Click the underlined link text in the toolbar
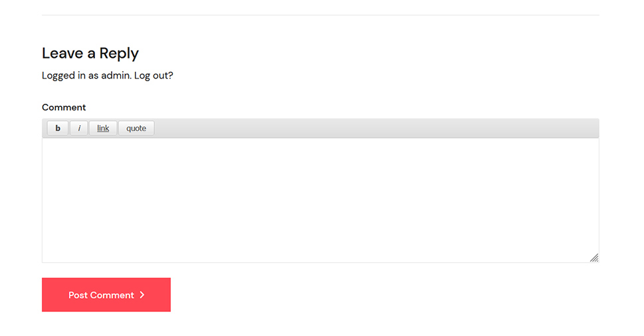The width and height of the screenshot is (644, 336). pos(103,128)
